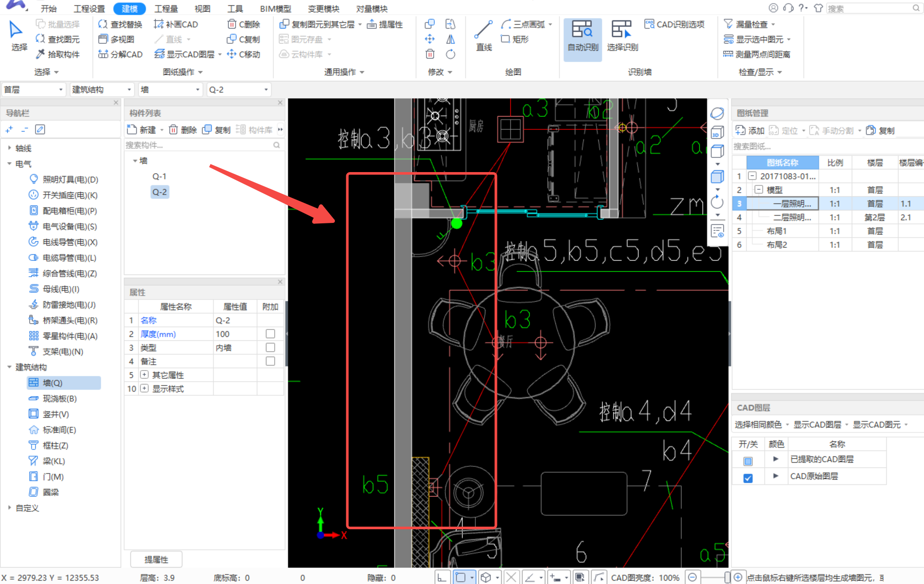The image size is (924, 584).
Task: Click 提属性 button below properties
Action: click(x=156, y=559)
